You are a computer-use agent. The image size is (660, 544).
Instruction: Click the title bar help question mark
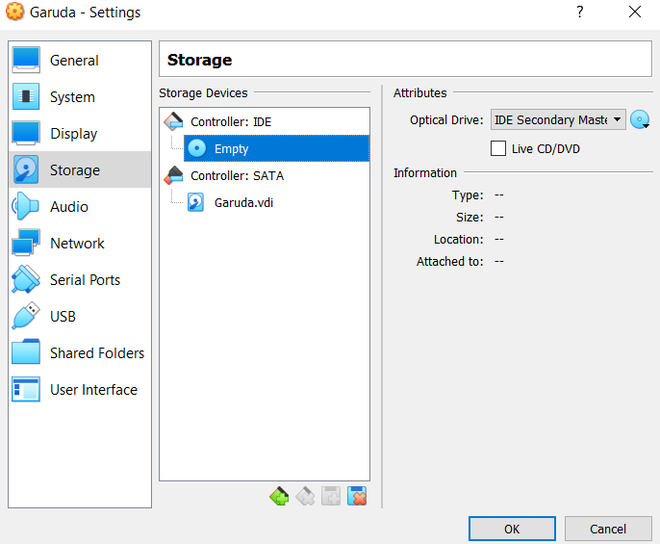pyautogui.click(x=579, y=13)
